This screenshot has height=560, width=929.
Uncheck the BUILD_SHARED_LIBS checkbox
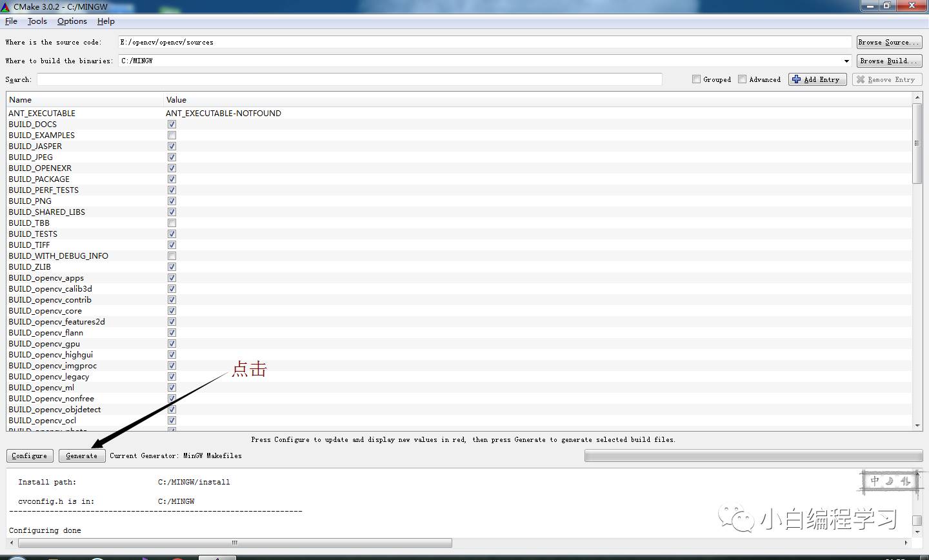(172, 212)
